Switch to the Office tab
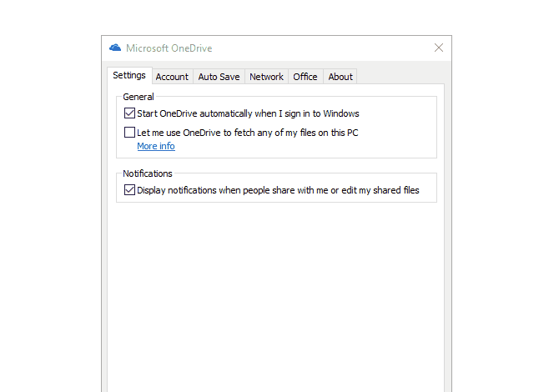This screenshot has height=392, width=559. (x=305, y=77)
